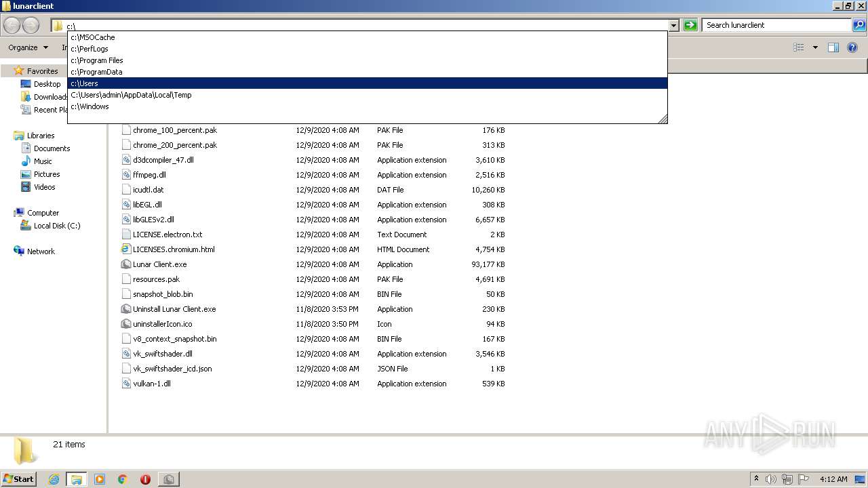
Task: Select Documents library
Action: tap(52, 148)
